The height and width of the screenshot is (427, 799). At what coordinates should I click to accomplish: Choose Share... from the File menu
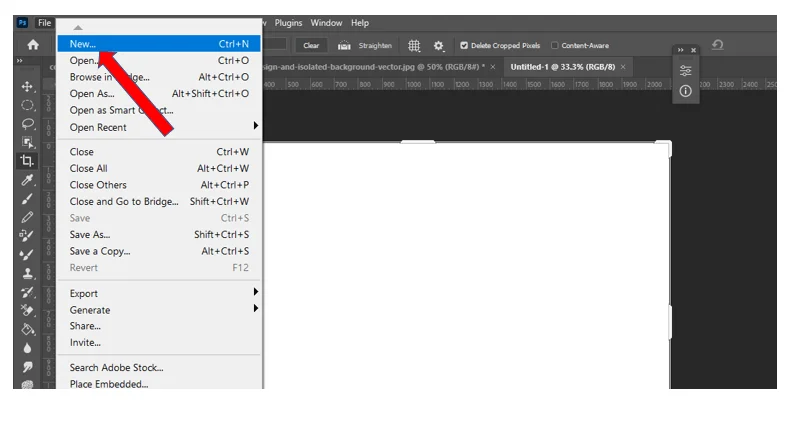click(159, 326)
